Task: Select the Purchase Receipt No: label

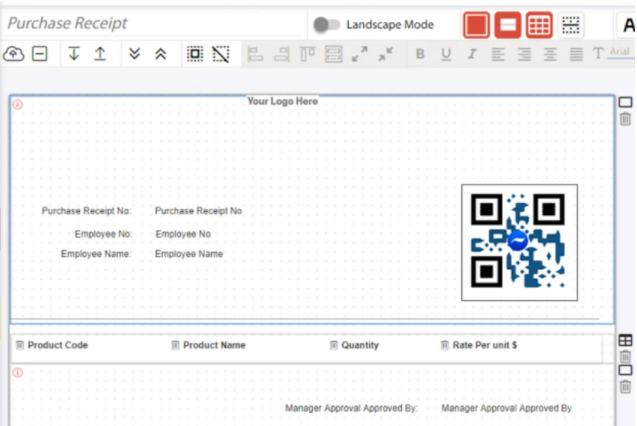Action: (86, 211)
